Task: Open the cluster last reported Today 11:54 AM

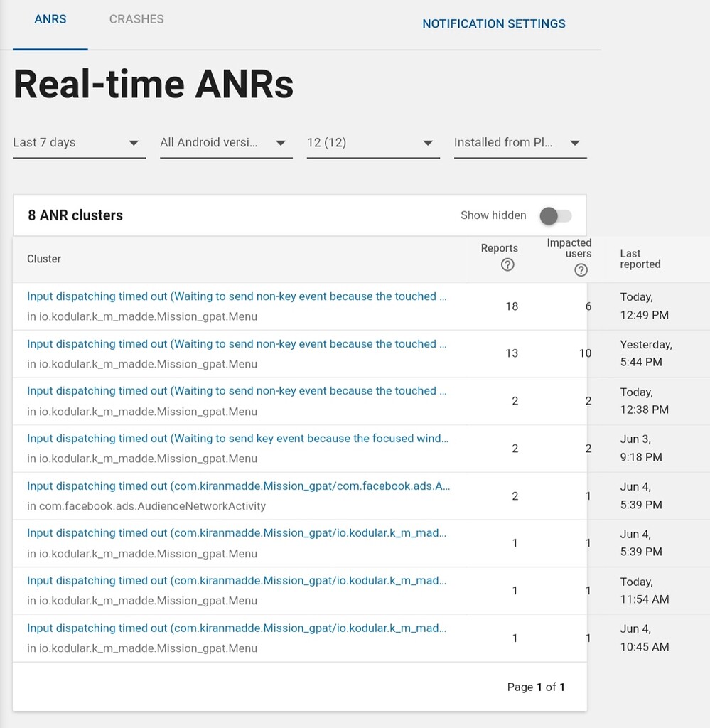Action: [237, 581]
